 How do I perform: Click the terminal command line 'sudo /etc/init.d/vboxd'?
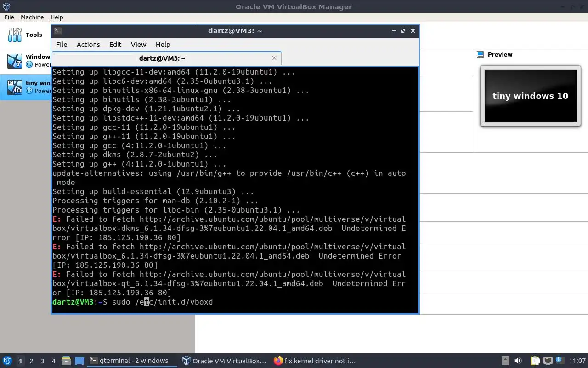point(163,302)
